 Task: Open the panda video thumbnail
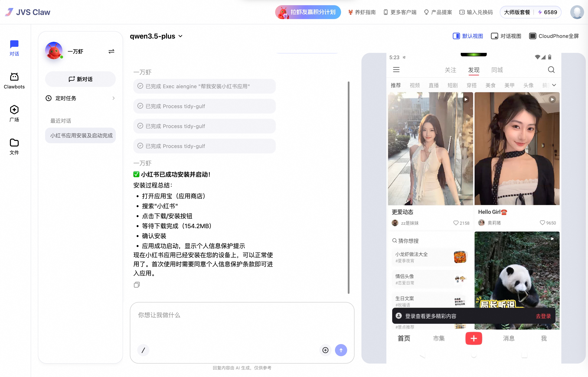[517, 280]
